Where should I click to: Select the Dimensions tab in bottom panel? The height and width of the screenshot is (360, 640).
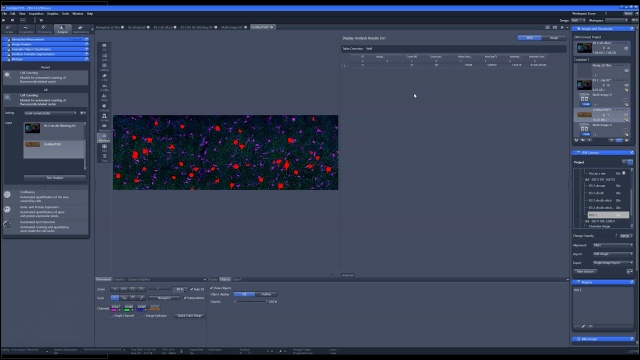[103, 280]
